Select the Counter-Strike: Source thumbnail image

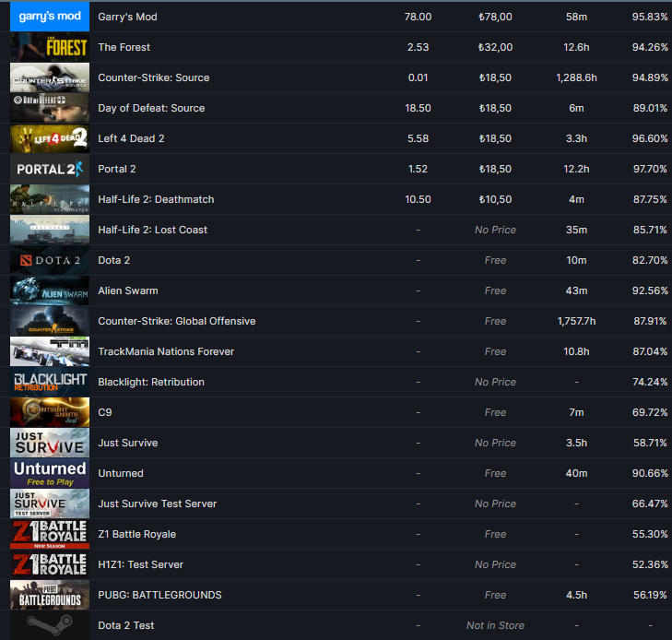[x=50, y=77]
